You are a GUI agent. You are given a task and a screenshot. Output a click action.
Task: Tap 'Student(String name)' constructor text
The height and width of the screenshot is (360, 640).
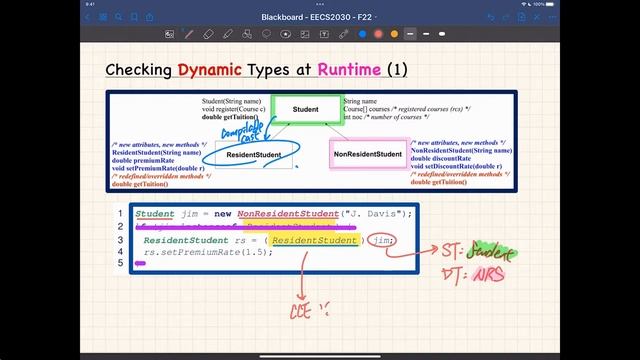[x=231, y=101]
